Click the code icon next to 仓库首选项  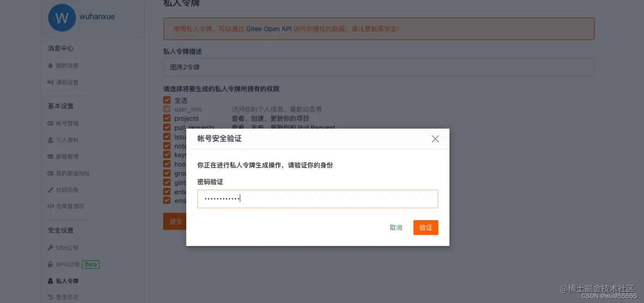[51, 206]
